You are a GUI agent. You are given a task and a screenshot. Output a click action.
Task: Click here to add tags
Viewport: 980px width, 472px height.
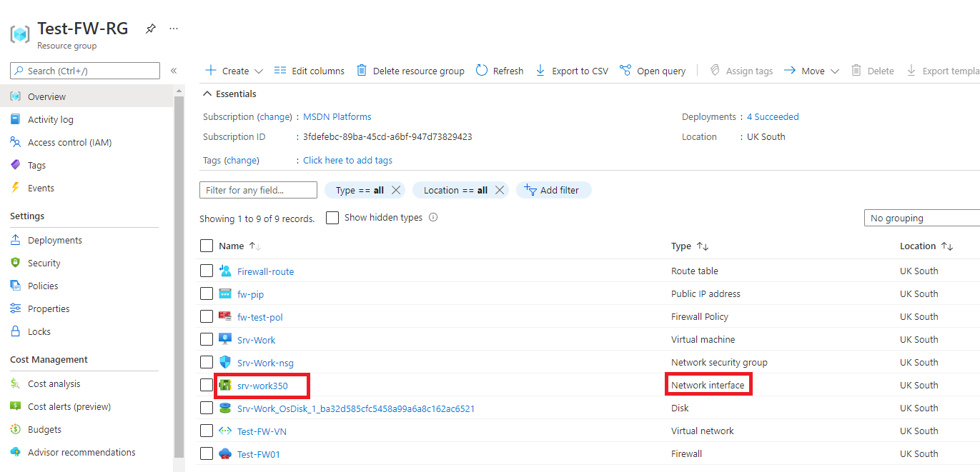(x=347, y=160)
